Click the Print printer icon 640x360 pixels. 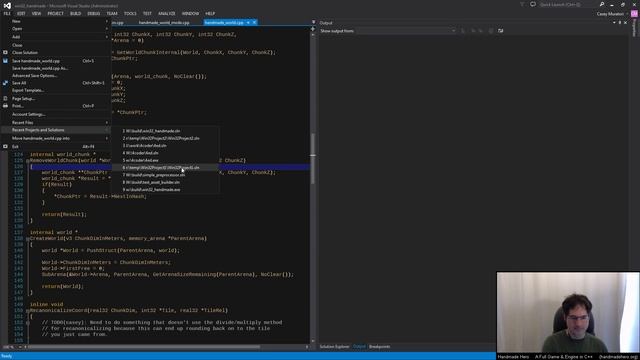tap(5, 106)
